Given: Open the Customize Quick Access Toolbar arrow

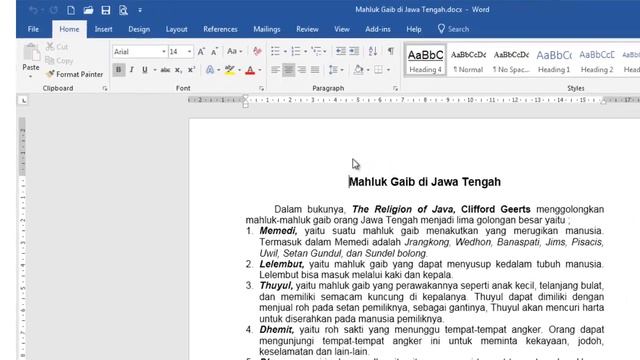Looking at the screenshot, I should coord(140,10).
